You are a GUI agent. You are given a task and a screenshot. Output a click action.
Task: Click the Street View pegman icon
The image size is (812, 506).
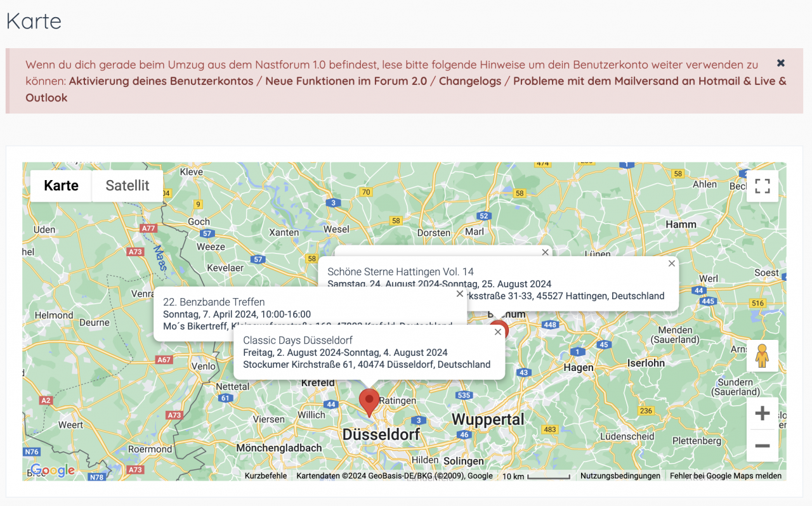762,356
